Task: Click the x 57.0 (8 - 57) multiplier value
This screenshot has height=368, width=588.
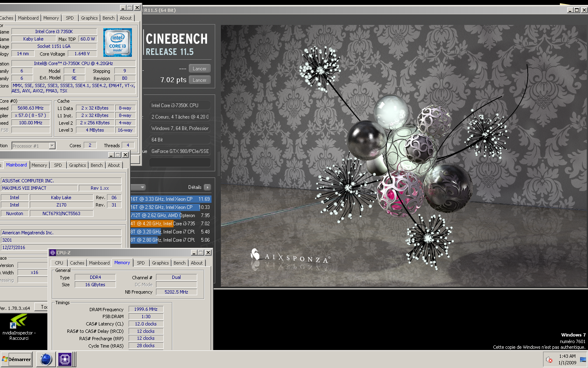Action: 31,115
